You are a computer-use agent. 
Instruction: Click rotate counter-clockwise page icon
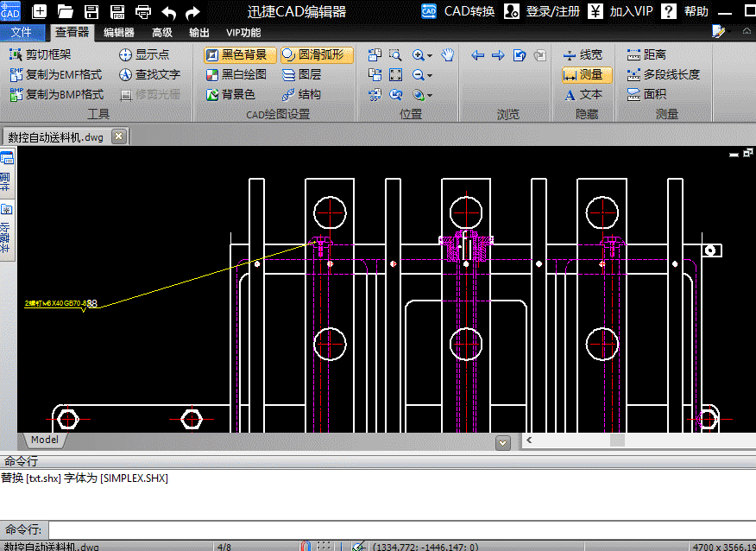tap(375, 54)
